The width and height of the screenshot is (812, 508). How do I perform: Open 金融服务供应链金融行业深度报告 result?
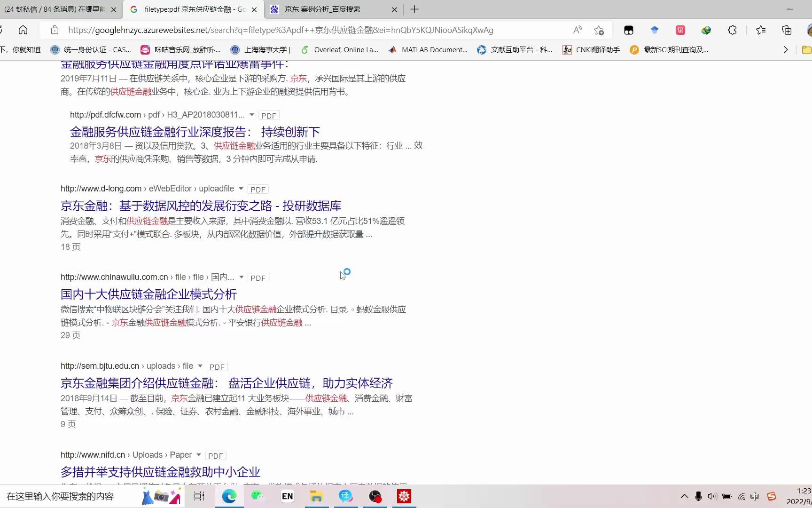click(195, 132)
